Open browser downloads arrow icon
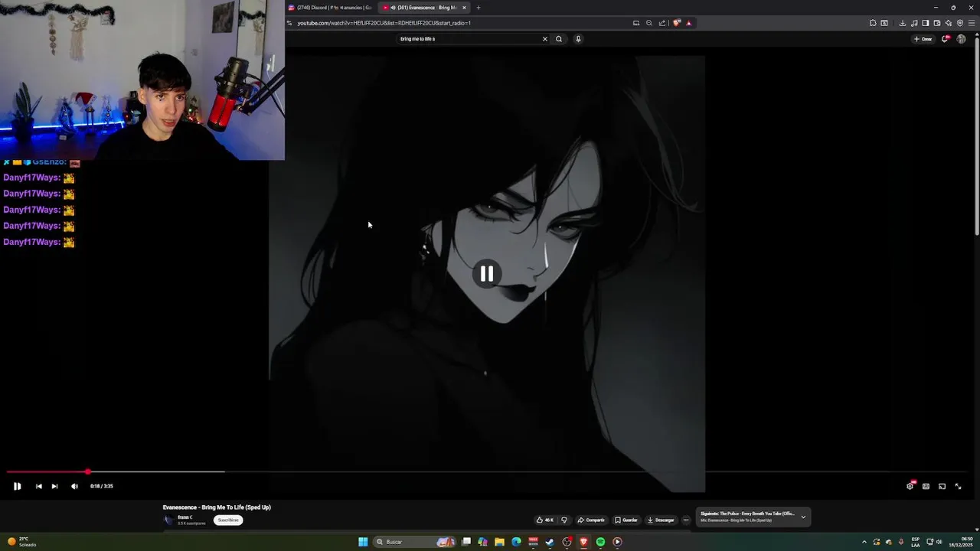 coord(903,23)
